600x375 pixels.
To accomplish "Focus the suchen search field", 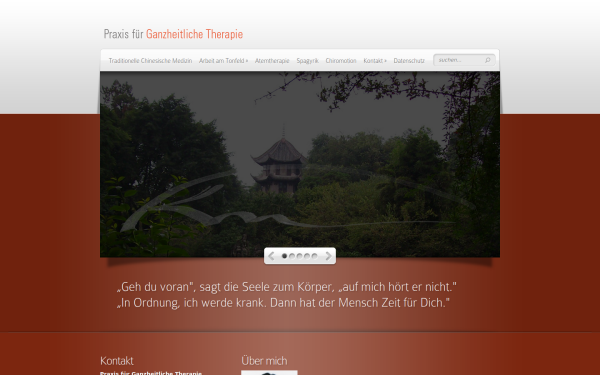I will [464, 60].
